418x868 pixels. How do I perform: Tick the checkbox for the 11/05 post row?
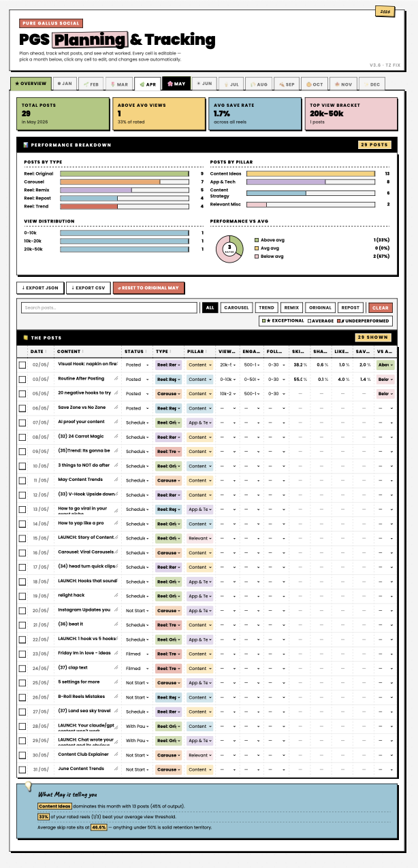(22, 480)
